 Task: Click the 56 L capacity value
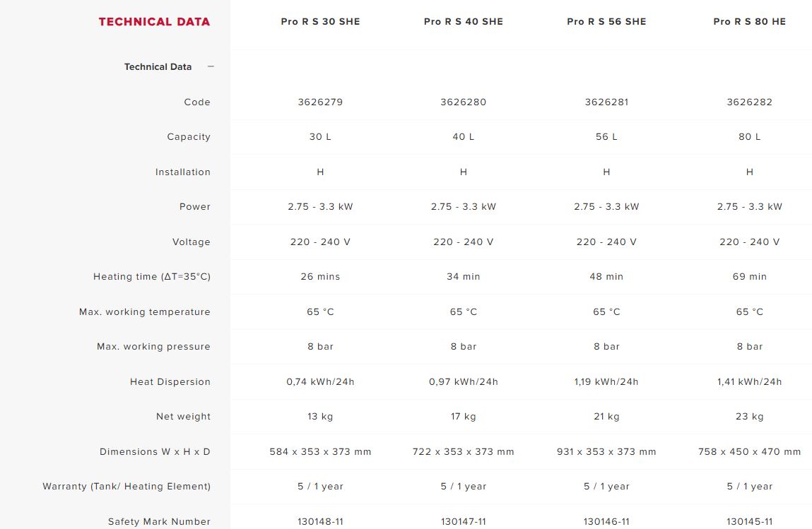(606, 137)
